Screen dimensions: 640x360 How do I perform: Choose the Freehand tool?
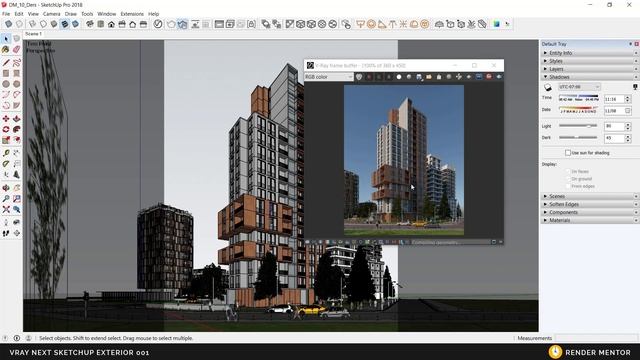pyautogui.click(x=16, y=62)
